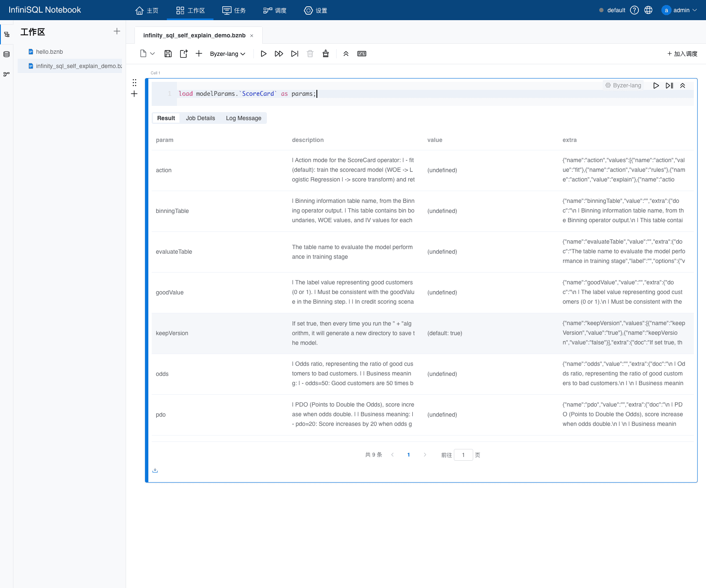The width and height of the screenshot is (706, 588).
Task: Click the '(default: true)' value cell
Action: 445,333
